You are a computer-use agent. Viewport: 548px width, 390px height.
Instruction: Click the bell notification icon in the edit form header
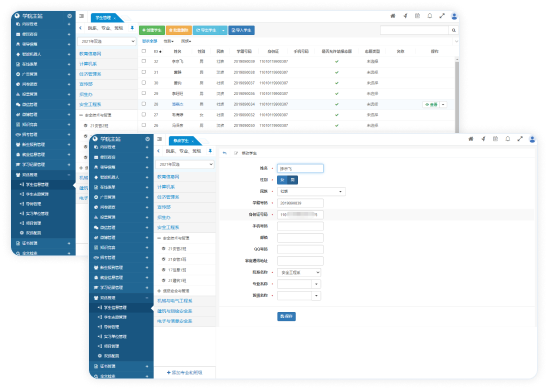508,139
